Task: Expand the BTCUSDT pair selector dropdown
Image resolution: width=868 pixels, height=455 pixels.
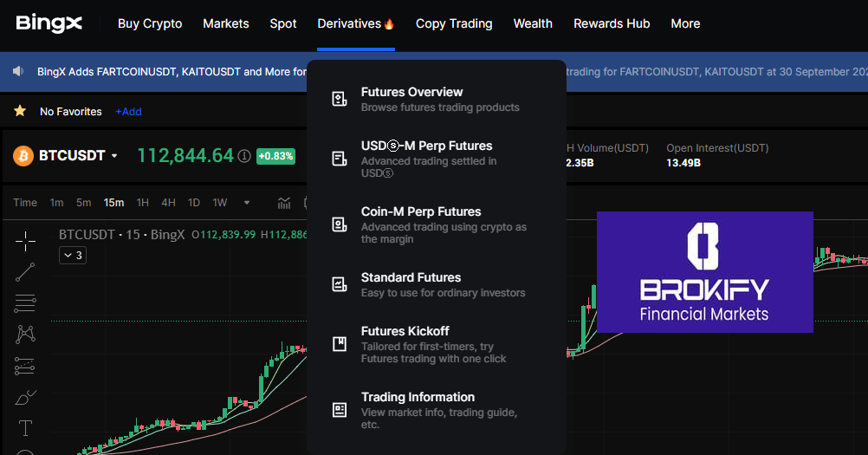Action: 114,156
